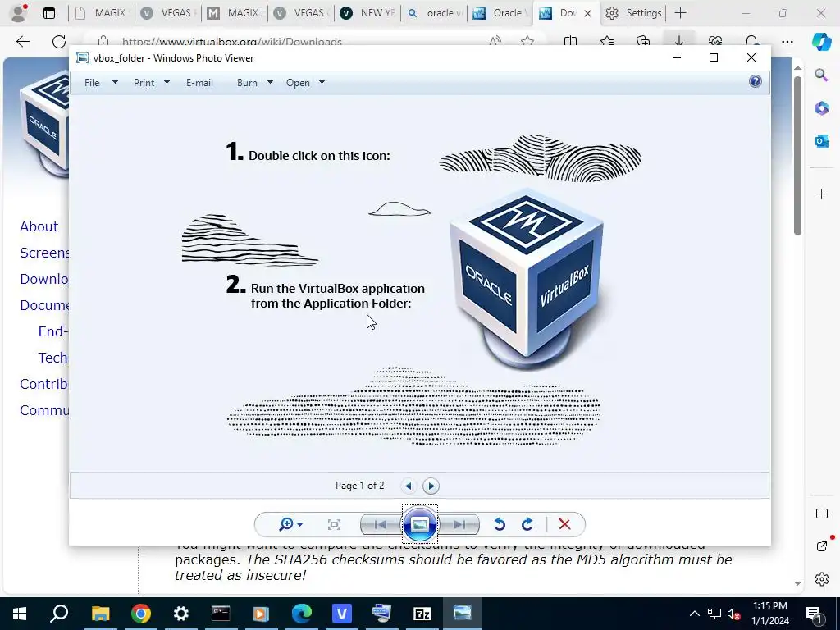
Task: Open Outlook in Edge sidebar
Action: pyautogui.click(x=822, y=141)
